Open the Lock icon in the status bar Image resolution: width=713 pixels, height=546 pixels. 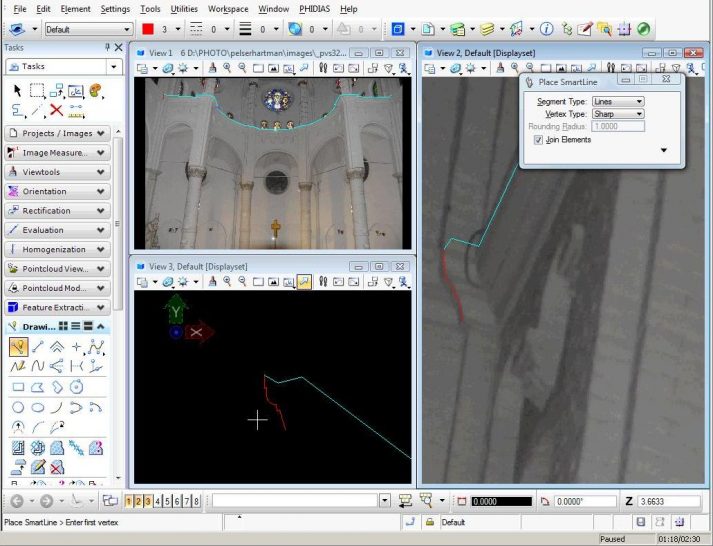tap(430, 522)
